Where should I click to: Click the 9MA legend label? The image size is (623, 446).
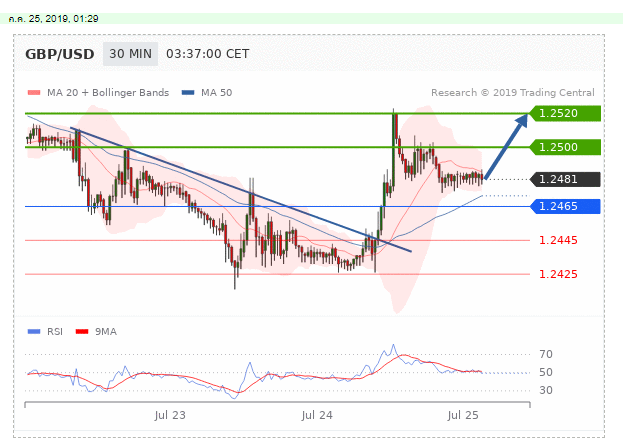coord(106,332)
